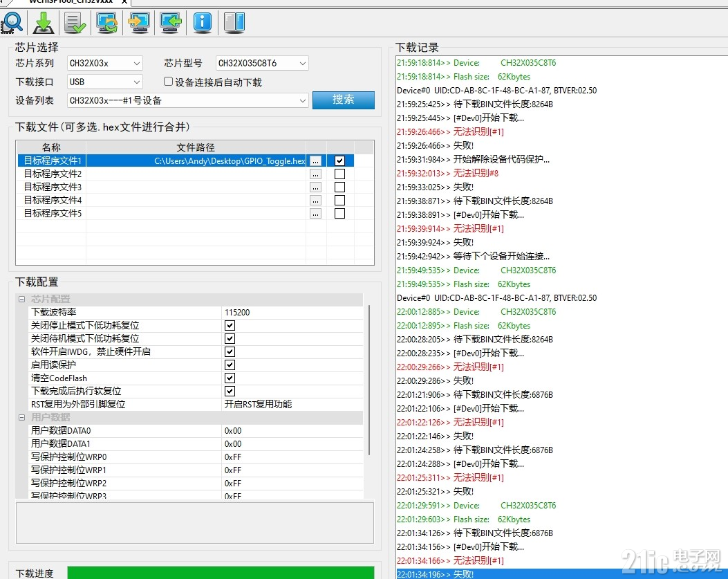Check the 目标程序文件4 checkbox
The width and height of the screenshot is (728, 579).
point(340,201)
